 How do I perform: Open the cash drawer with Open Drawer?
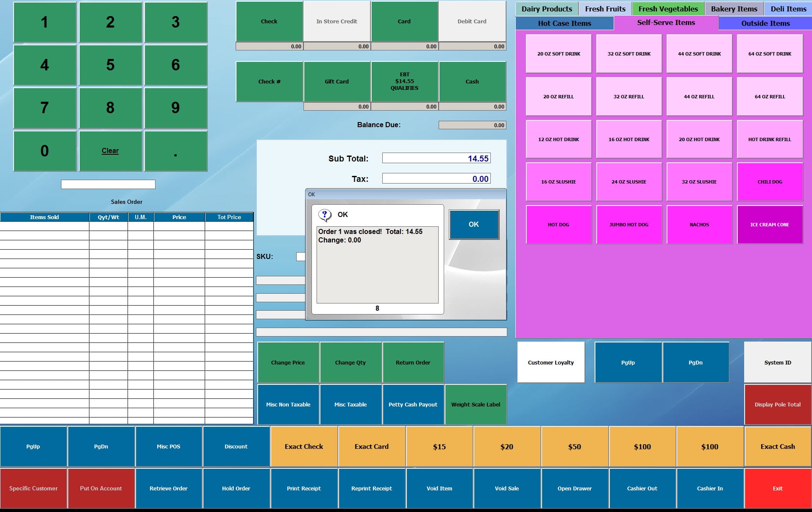click(574, 488)
